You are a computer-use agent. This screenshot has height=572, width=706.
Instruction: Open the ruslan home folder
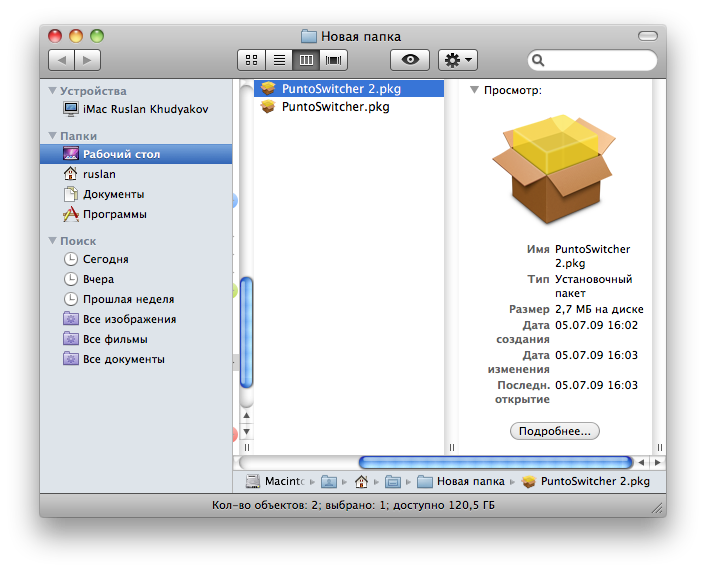tap(136, 174)
